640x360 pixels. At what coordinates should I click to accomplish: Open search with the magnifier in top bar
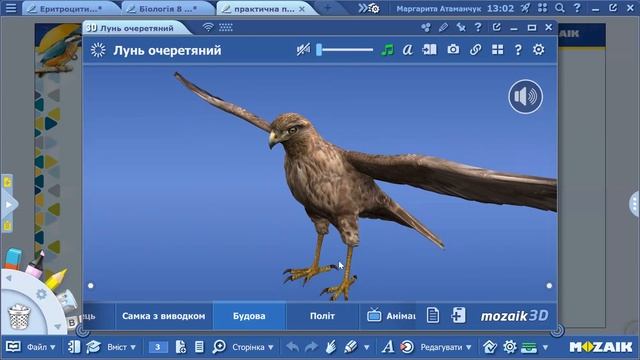coord(560,8)
